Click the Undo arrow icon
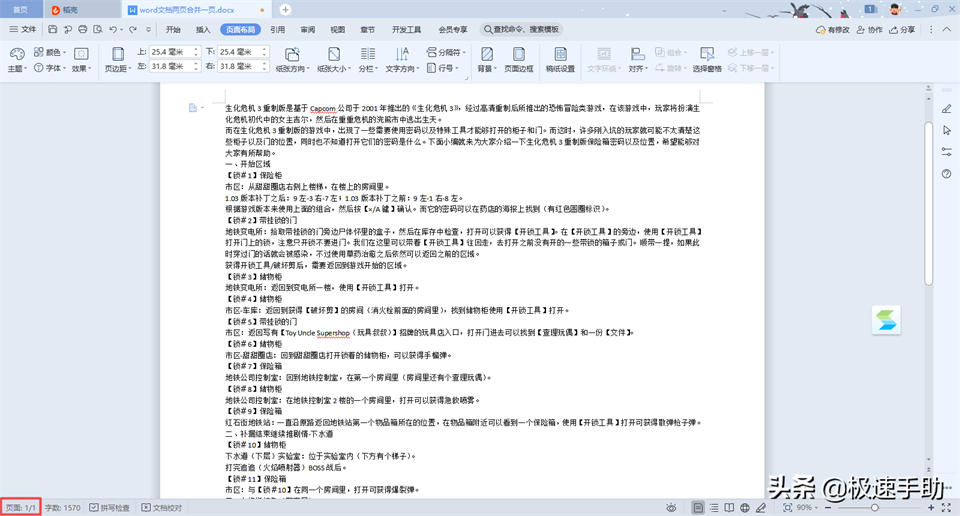This screenshot has width=960, height=516. [x=112, y=30]
